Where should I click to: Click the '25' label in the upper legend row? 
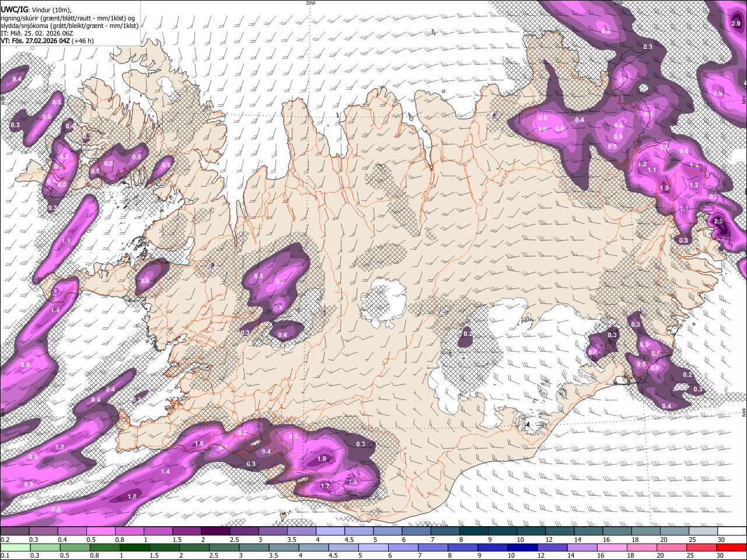(x=692, y=540)
